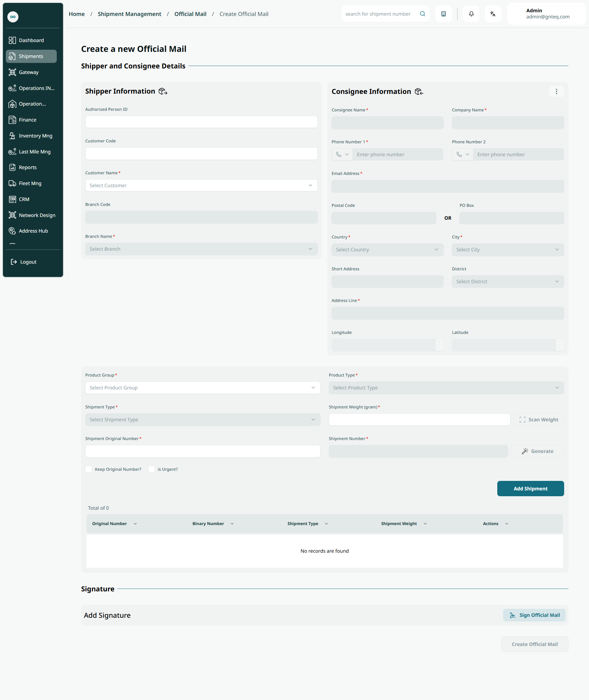Click the Logout icon in the sidebar
Image resolution: width=589 pixels, height=700 pixels.
tap(14, 262)
